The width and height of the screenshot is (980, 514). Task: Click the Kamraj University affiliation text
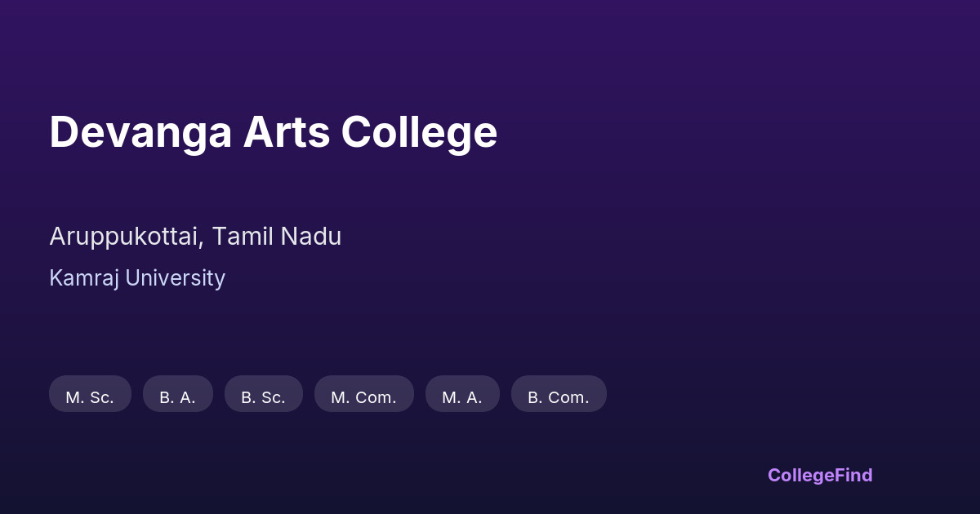tap(137, 278)
